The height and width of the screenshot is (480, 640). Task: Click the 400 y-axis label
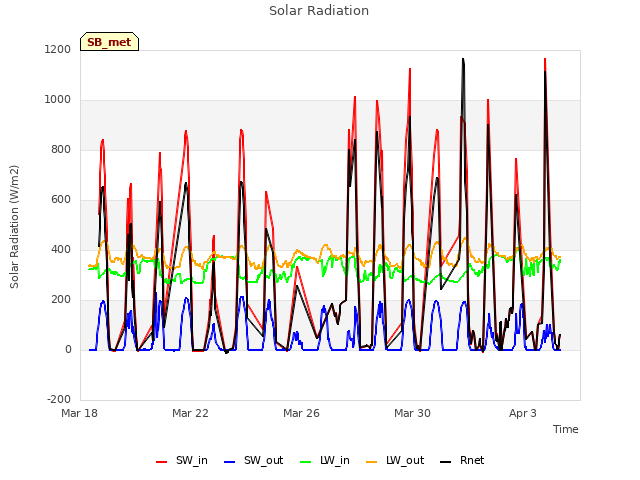coord(61,250)
